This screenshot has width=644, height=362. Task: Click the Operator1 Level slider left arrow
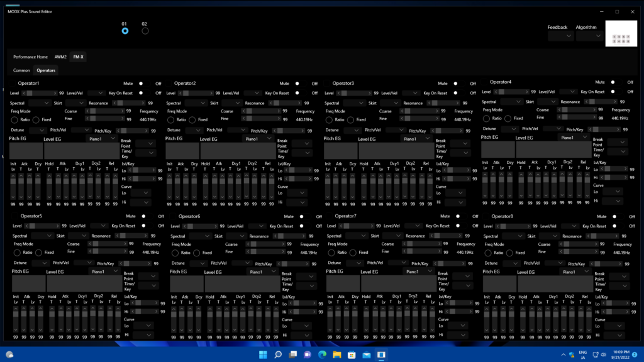[x=25, y=93]
